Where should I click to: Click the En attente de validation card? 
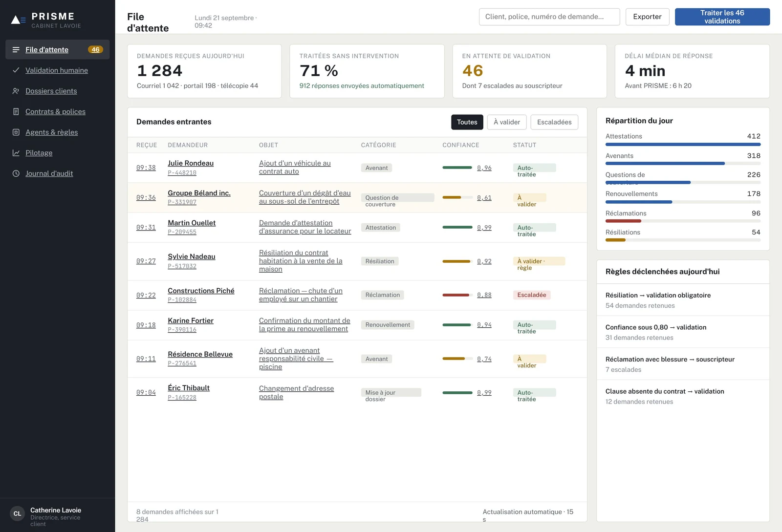(529, 71)
